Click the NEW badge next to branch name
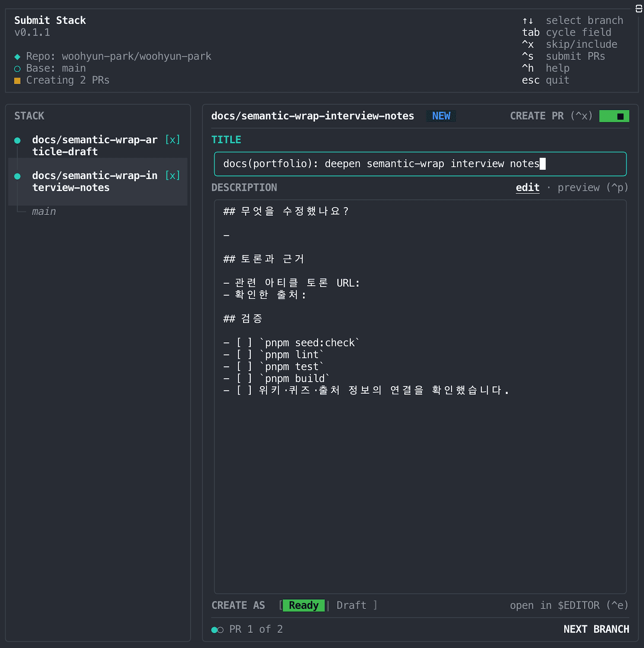This screenshot has width=644, height=648. (441, 116)
